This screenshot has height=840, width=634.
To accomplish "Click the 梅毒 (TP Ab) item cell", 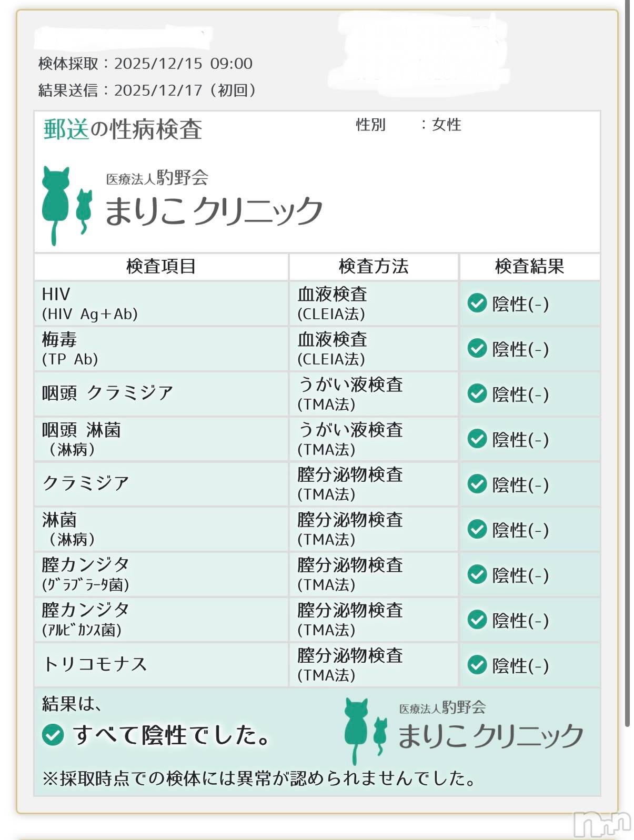I will coord(161,349).
